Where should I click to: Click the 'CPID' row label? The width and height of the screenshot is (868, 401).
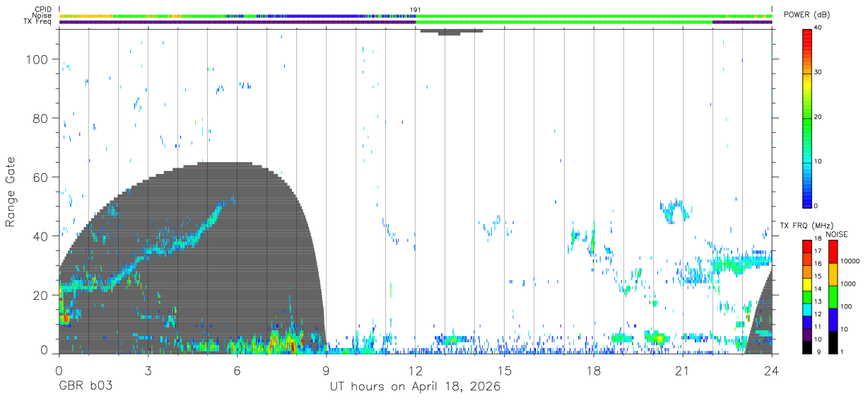[44, 10]
